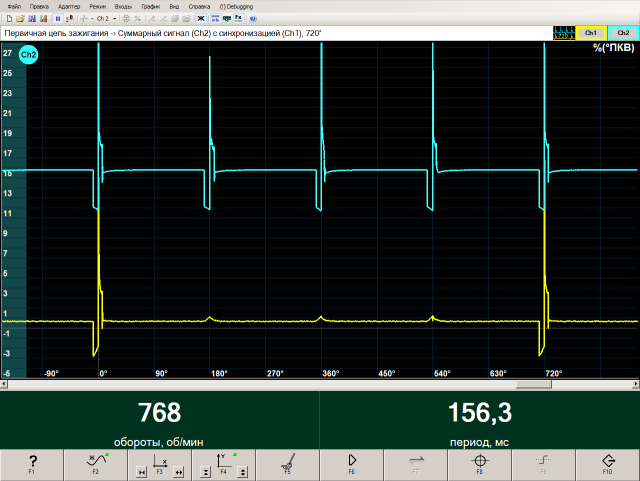
Task: Click the horizontal scrollbar under the graph
Action: tap(320, 385)
